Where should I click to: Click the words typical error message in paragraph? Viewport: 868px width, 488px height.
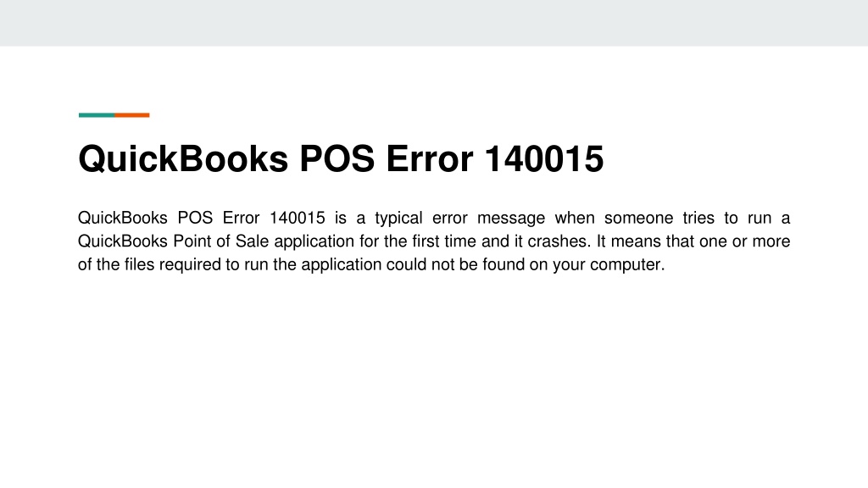click(x=460, y=218)
